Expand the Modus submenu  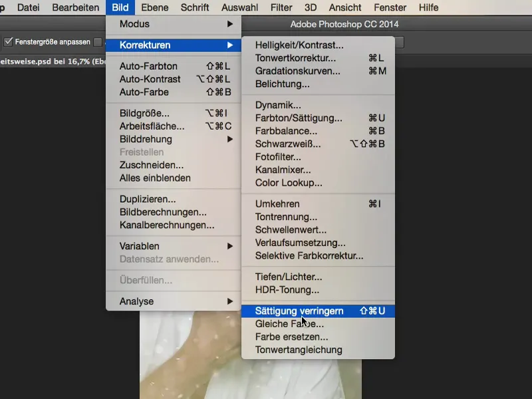tap(133, 25)
